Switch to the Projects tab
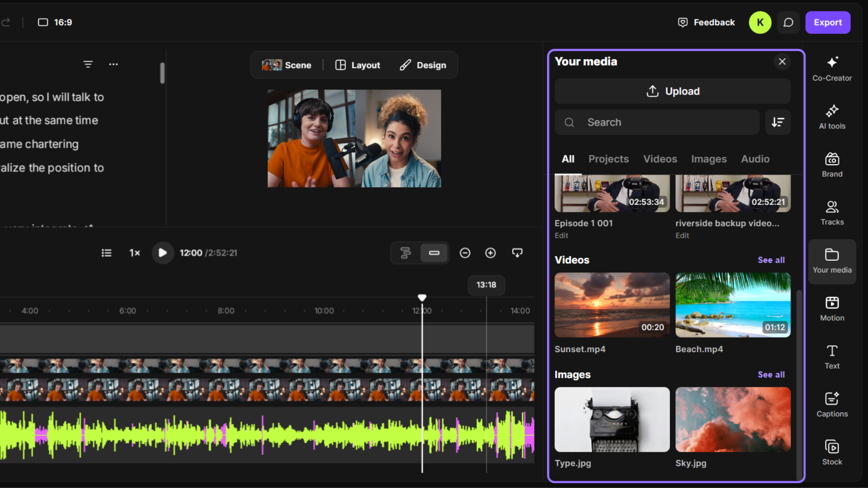Screen dimensions: 868x488 (609, 159)
